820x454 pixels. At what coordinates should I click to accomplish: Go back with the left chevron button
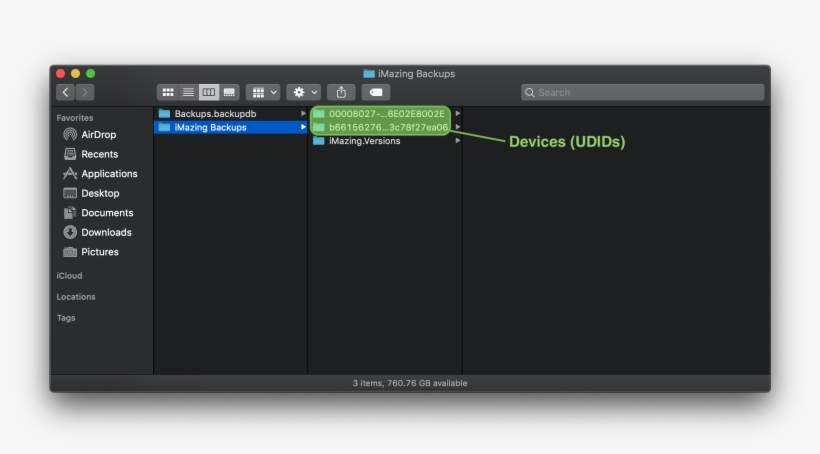65,93
